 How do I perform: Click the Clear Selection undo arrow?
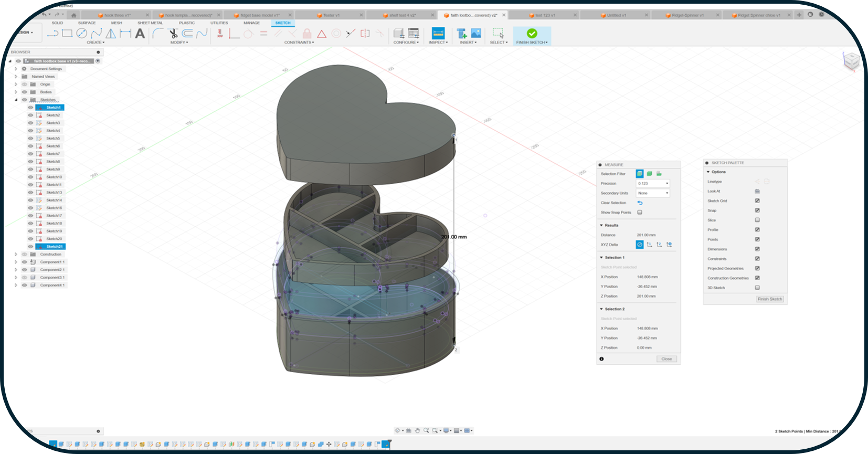[640, 203]
